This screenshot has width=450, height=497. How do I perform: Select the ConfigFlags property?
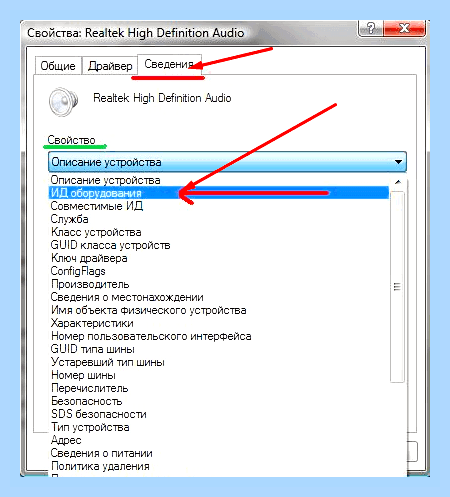pos(219,271)
